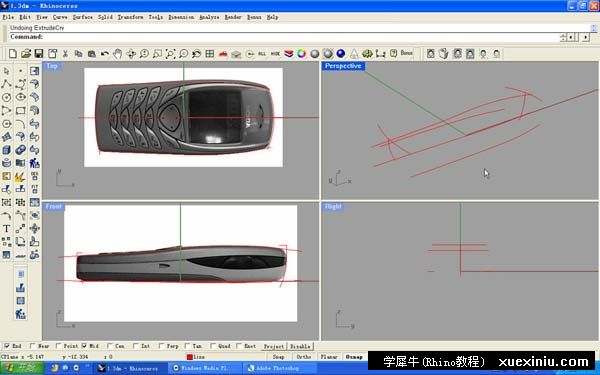
Task: Click the red layer color swatch
Action: (x=189, y=357)
